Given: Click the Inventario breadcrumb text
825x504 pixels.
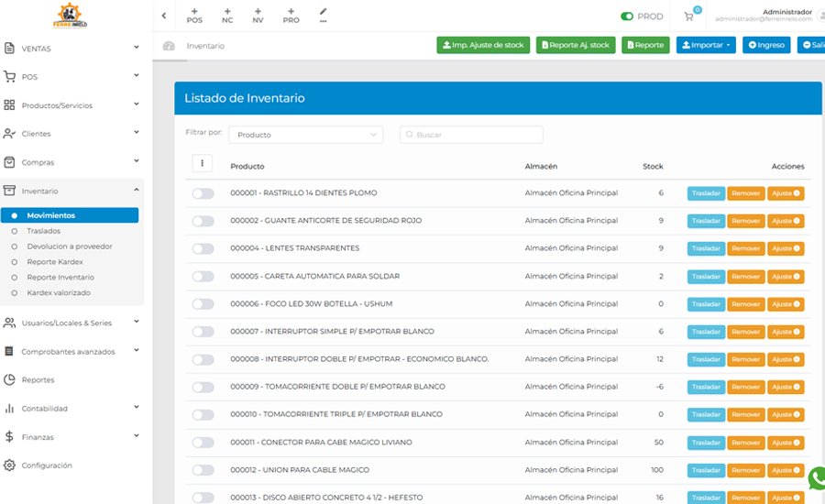Looking at the screenshot, I should point(205,46).
